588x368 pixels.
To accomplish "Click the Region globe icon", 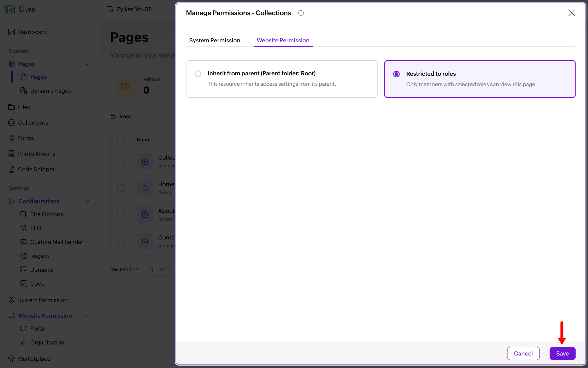I will (x=24, y=256).
